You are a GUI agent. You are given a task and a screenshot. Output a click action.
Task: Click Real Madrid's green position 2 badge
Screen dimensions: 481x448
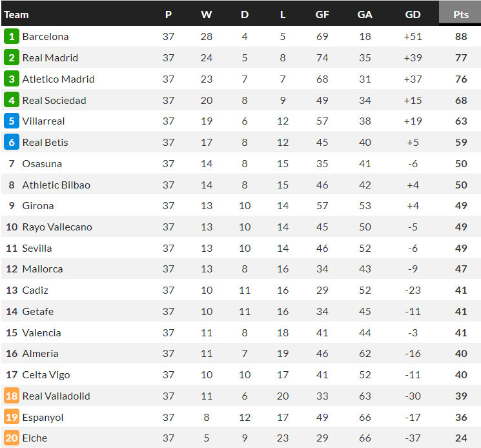tap(11, 58)
